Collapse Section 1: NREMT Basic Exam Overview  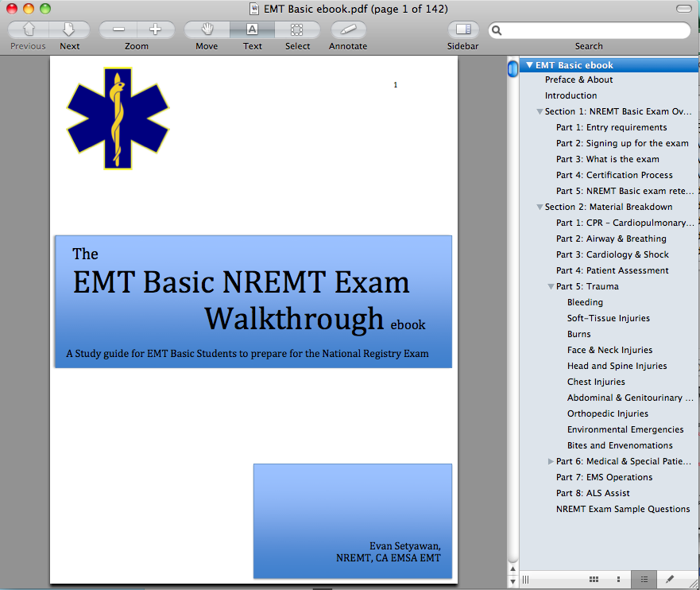click(540, 112)
